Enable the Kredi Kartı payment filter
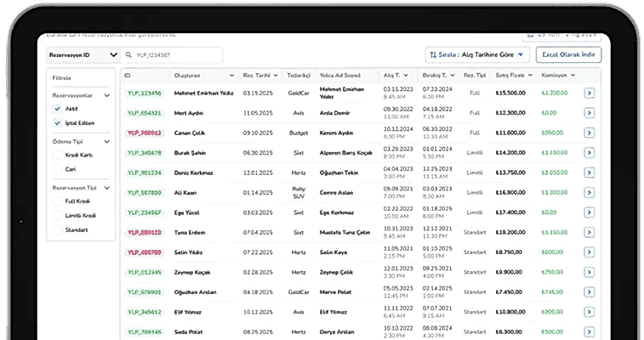Image resolution: width=644 pixels, height=340 pixels. click(x=57, y=155)
